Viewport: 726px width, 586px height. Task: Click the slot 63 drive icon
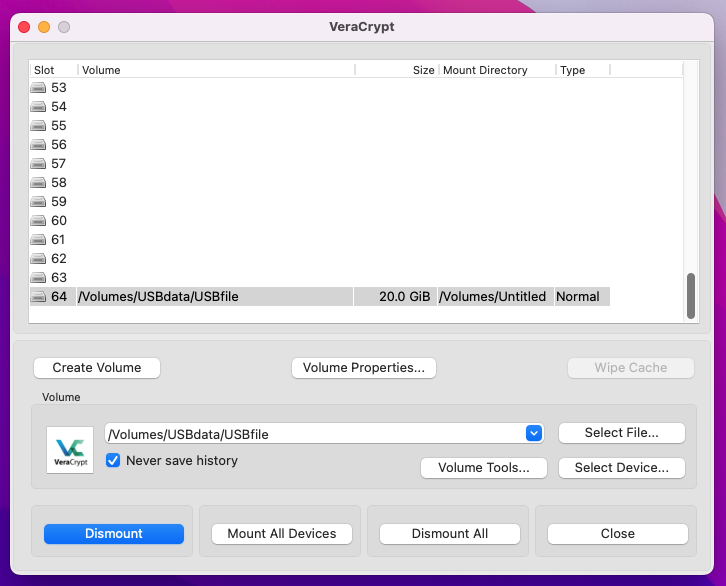[39, 278]
